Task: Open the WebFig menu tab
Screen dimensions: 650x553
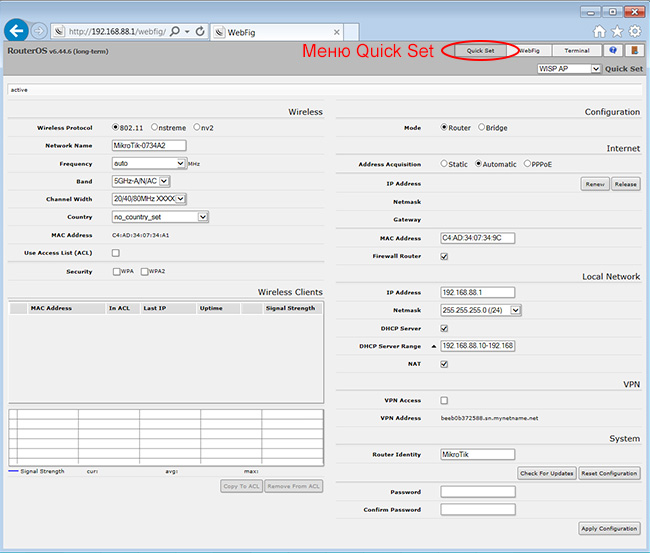Action: (x=529, y=50)
